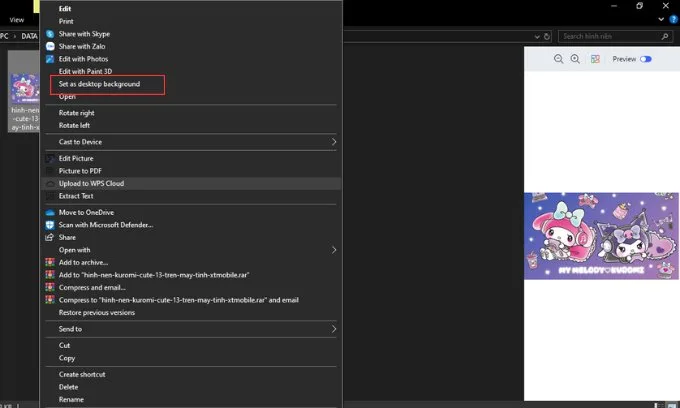
Task: Select the hinh-nen kuromi file thumbnail
Action: tap(24, 91)
